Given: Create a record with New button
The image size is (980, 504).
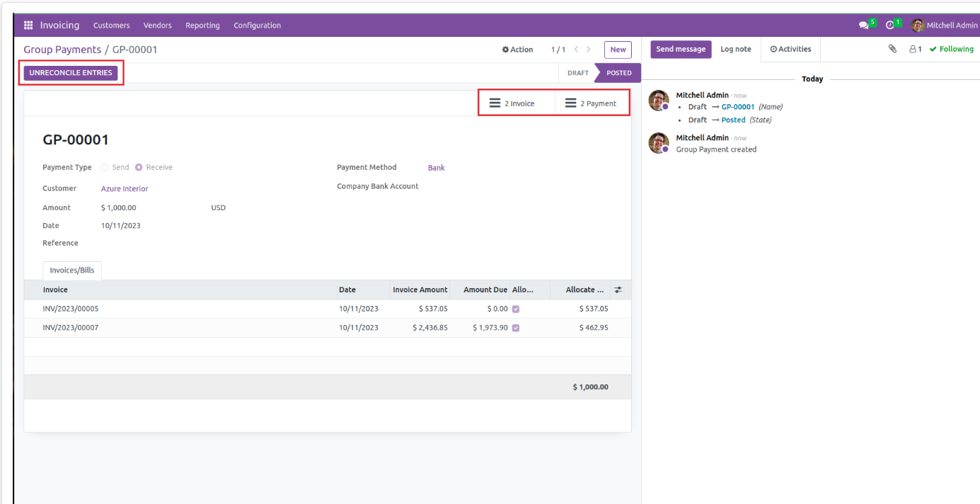Looking at the screenshot, I should [618, 50].
